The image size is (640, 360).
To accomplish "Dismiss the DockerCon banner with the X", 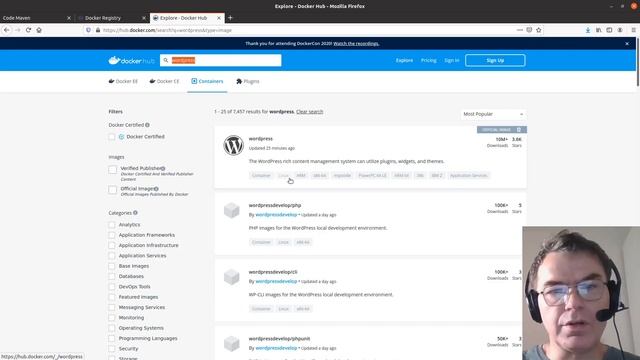I will [x=627, y=44].
